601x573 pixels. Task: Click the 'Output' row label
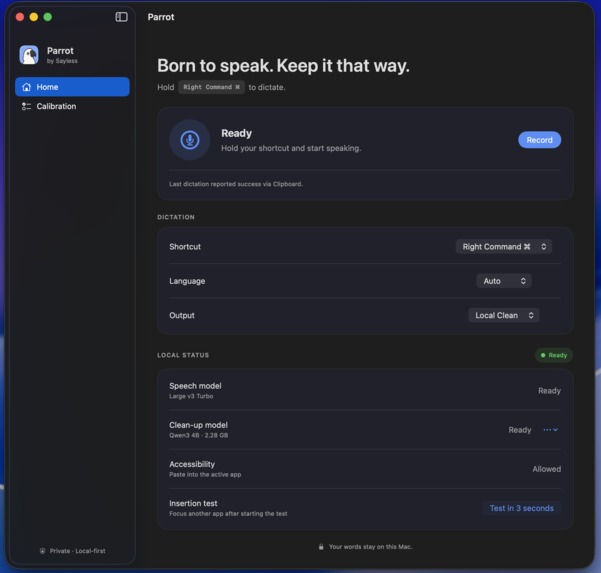coord(182,315)
